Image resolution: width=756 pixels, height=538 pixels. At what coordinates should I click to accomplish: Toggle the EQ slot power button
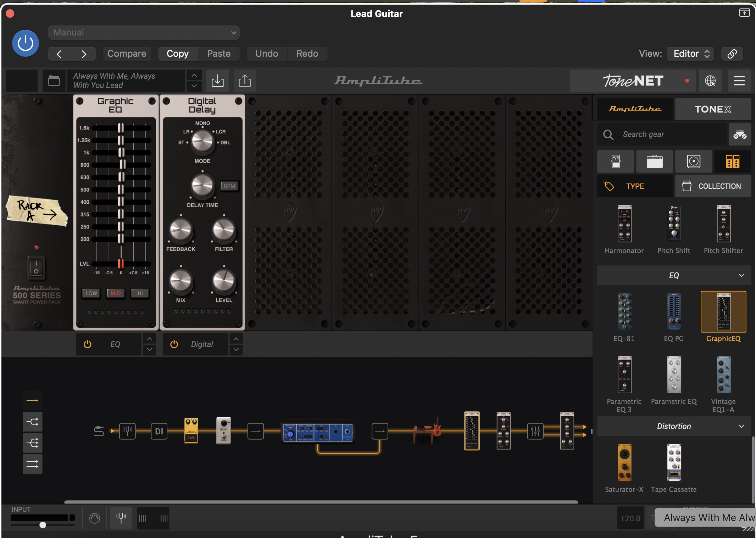click(87, 344)
